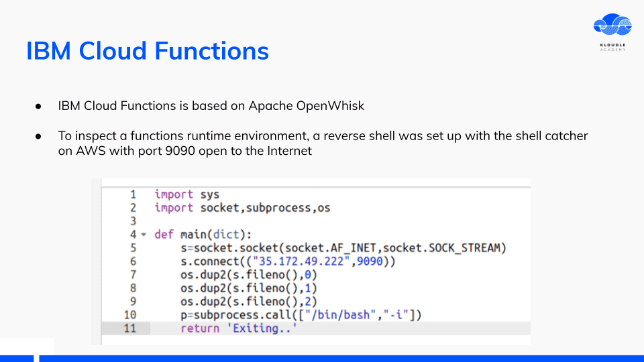Viewport: 644px width, 362px height.
Task: Click line number 9 in gutter
Action: point(133,302)
